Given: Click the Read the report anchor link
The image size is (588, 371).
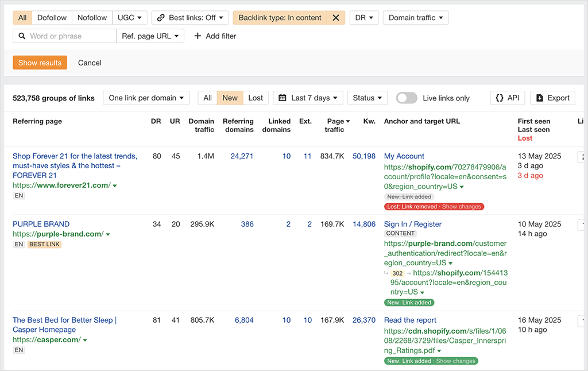Looking at the screenshot, I should coord(410,320).
